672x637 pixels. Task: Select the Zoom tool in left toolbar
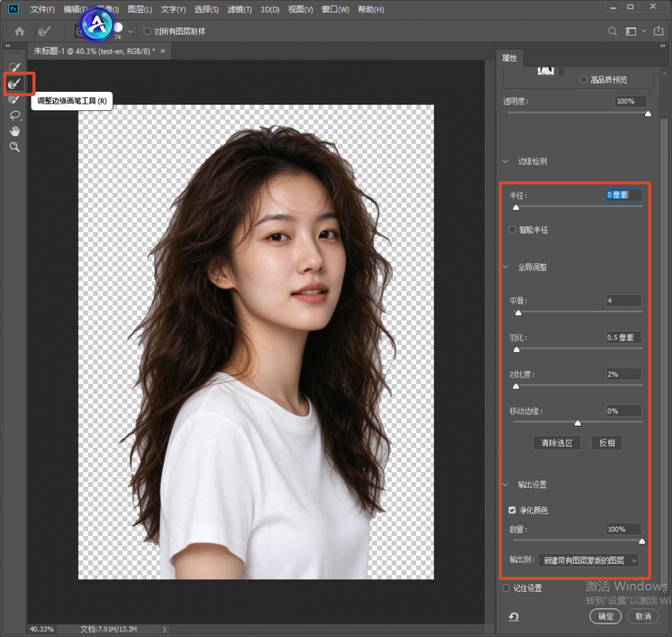14,147
